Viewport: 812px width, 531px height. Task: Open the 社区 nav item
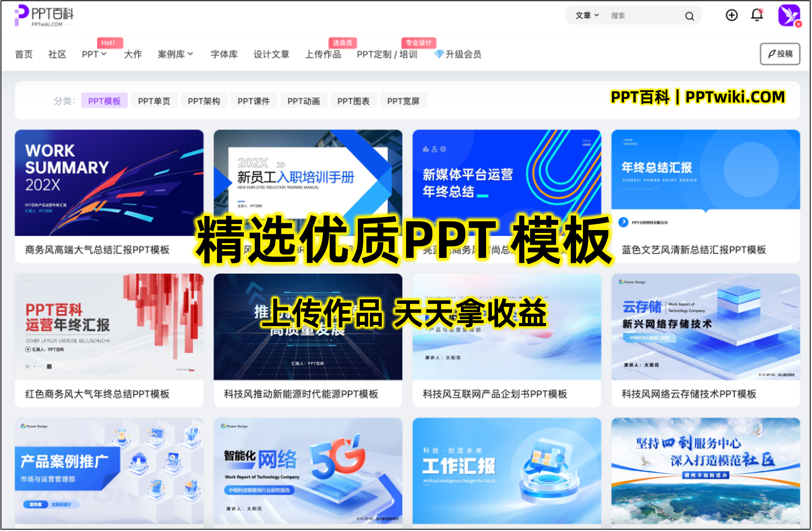point(57,54)
